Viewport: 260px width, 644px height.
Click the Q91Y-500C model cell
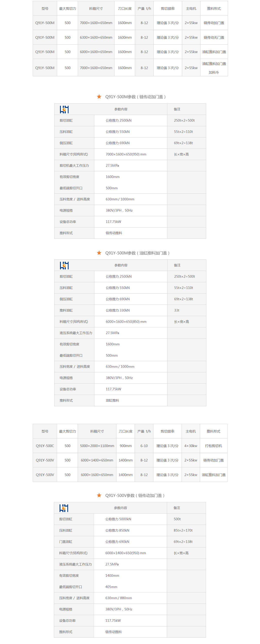tap(45, 446)
